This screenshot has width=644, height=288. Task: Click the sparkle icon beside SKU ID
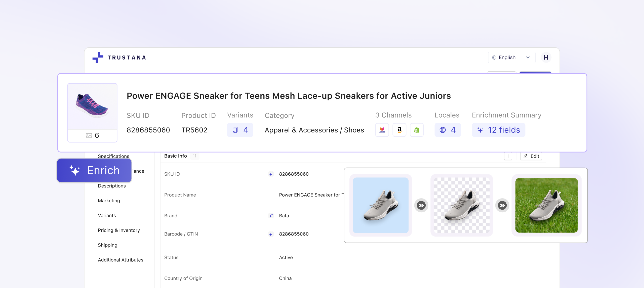click(270, 174)
